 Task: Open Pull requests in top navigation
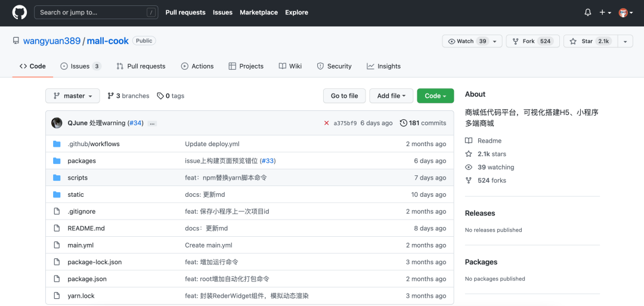click(x=185, y=13)
